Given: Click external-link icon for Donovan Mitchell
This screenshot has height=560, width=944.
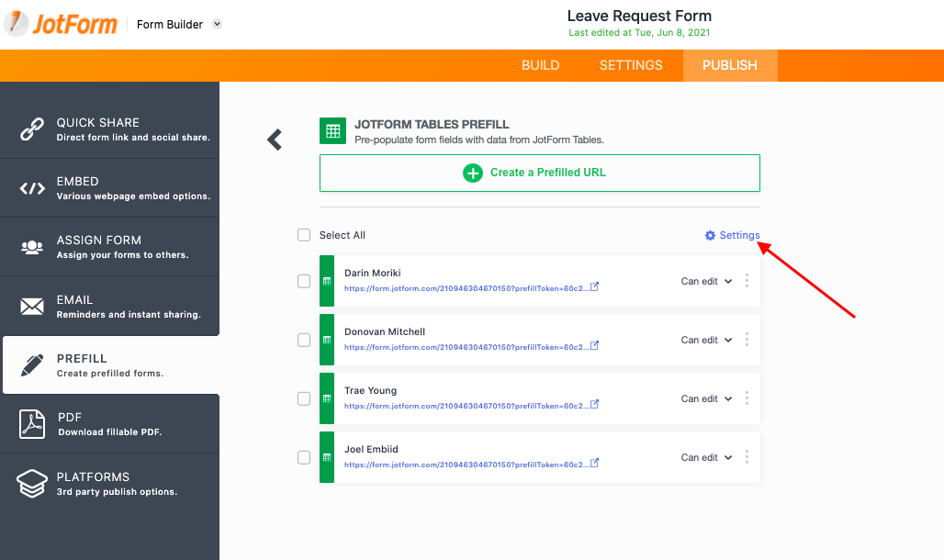Looking at the screenshot, I should tap(594, 345).
